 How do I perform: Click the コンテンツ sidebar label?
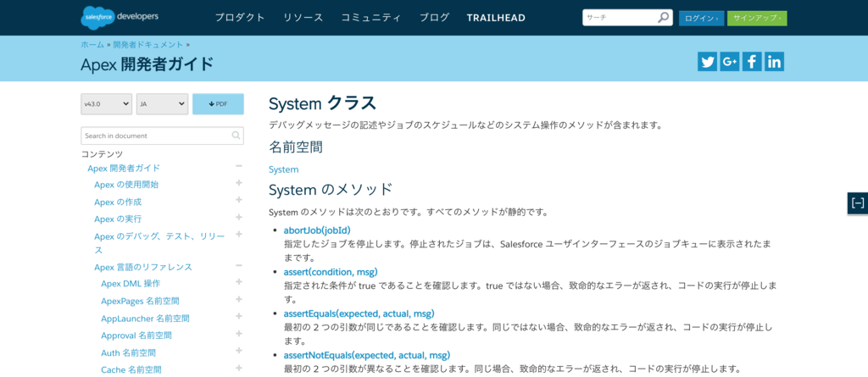(102, 154)
